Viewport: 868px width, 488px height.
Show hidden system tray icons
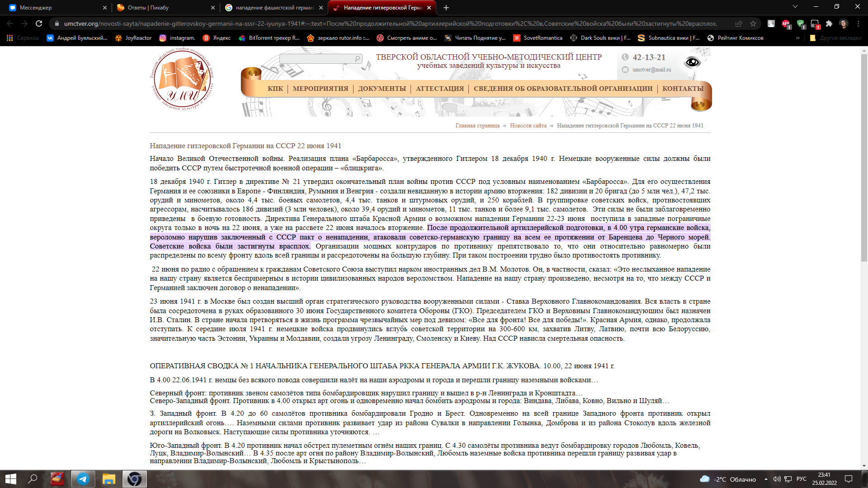(766, 479)
